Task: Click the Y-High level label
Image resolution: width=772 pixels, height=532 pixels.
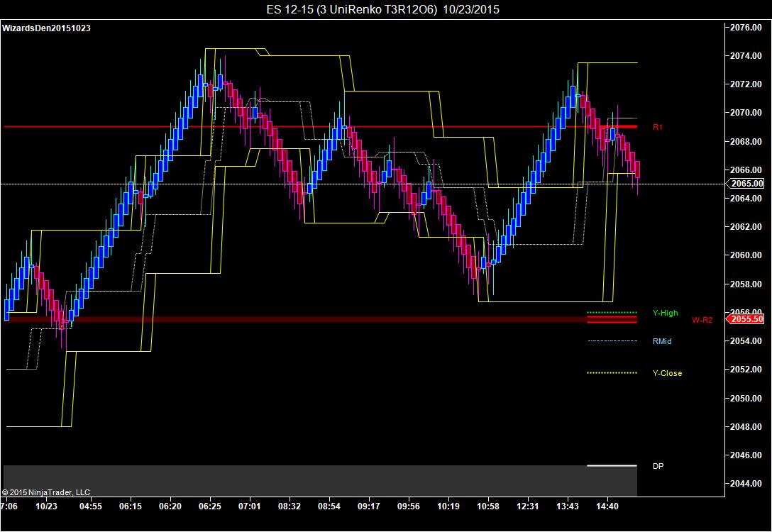Action: [x=665, y=313]
